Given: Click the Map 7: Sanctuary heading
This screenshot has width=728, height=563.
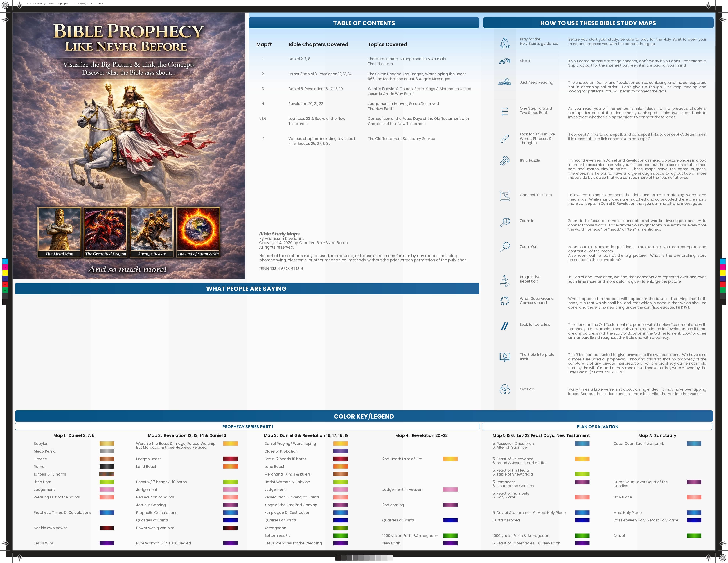Looking at the screenshot, I should [657, 435].
